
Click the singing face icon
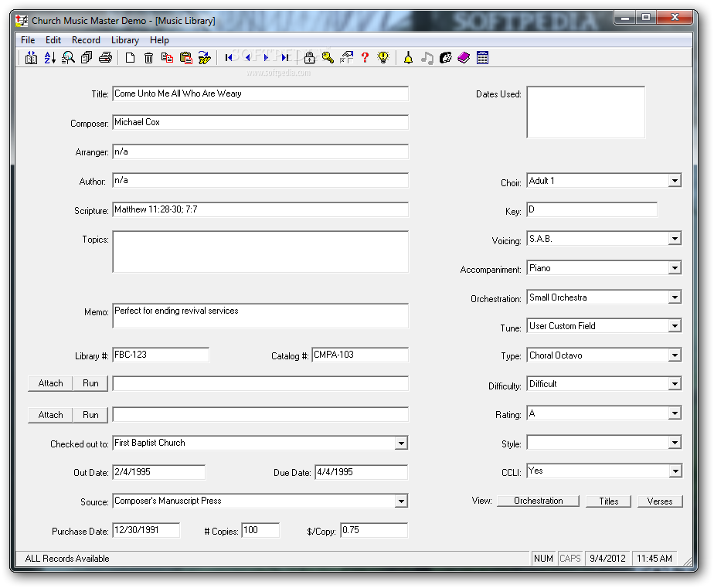[x=445, y=58]
